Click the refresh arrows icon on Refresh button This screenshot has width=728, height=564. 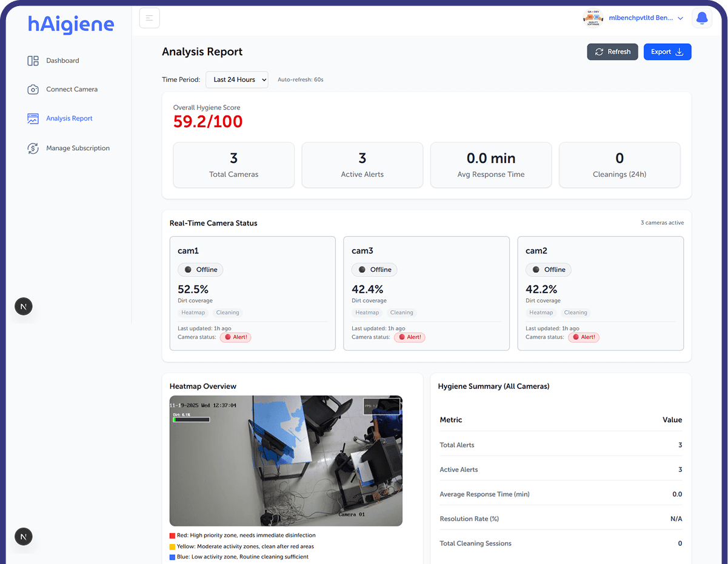pyautogui.click(x=599, y=51)
